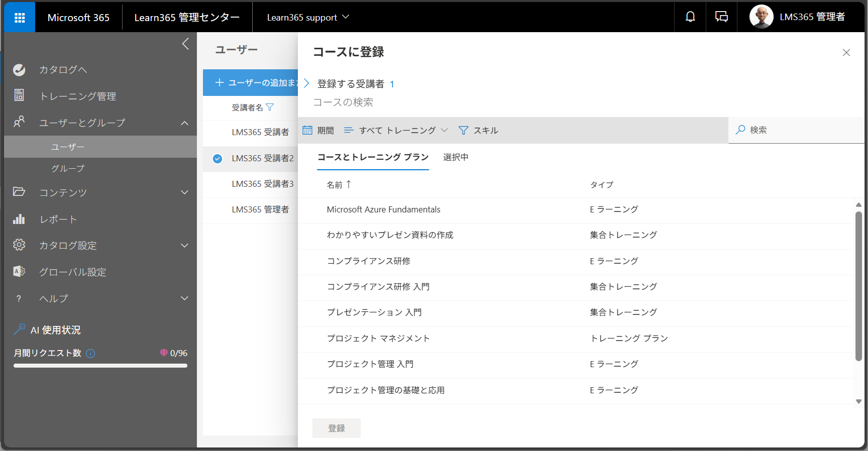This screenshot has height=451, width=868.
Task: Expand the カタログ設定 menu chevron
Action: (x=185, y=246)
